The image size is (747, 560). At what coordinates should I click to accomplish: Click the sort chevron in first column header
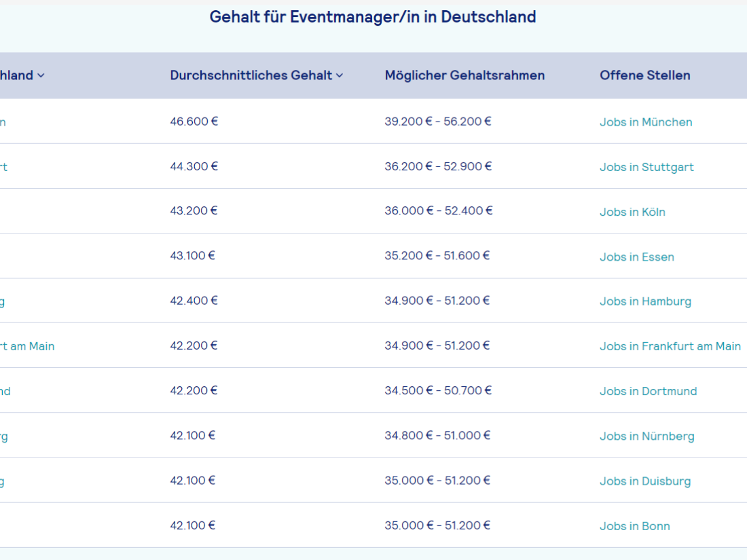pyautogui.click(x=41, y=75)
